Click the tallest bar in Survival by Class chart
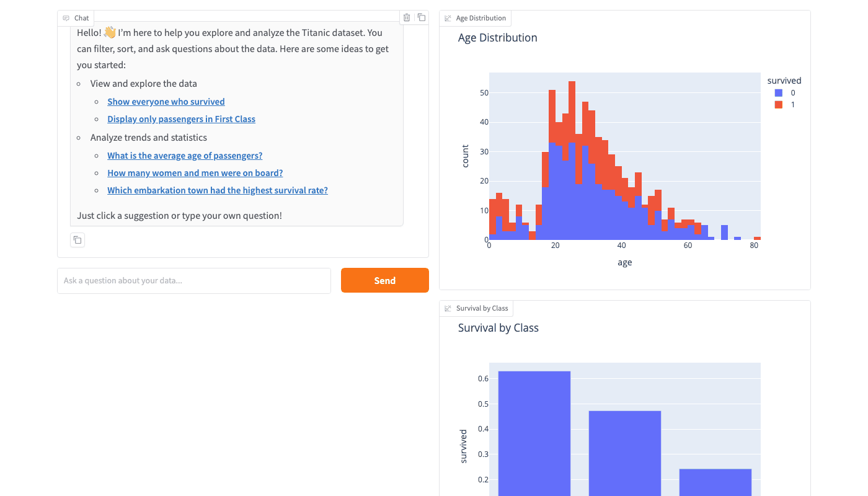Viewport: 868px width, 496px height. [534, 434]
